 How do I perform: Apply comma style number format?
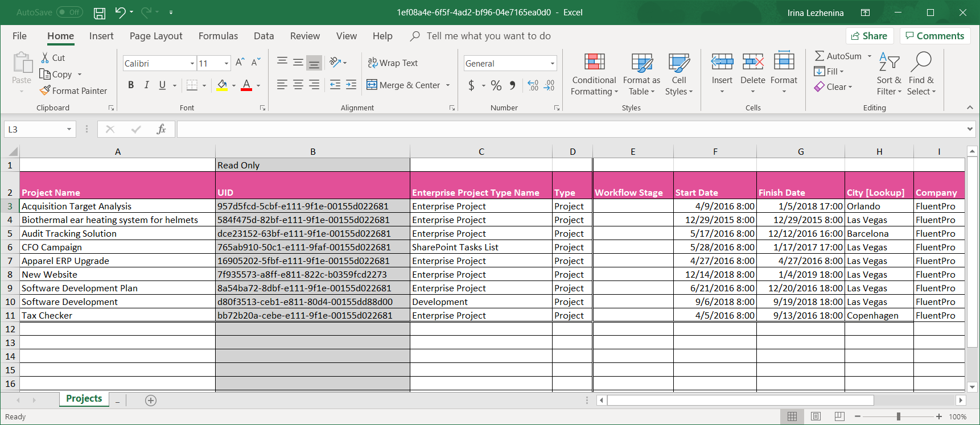(x=513, y=85)
